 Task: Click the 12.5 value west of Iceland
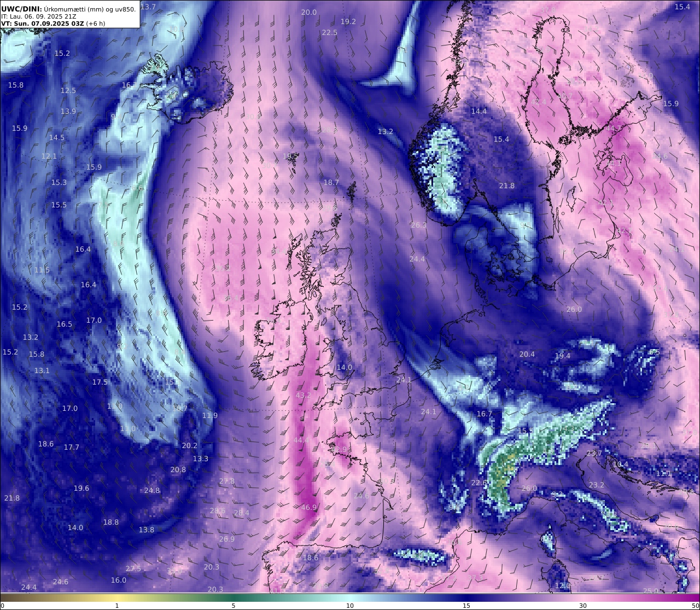point(68,90)
